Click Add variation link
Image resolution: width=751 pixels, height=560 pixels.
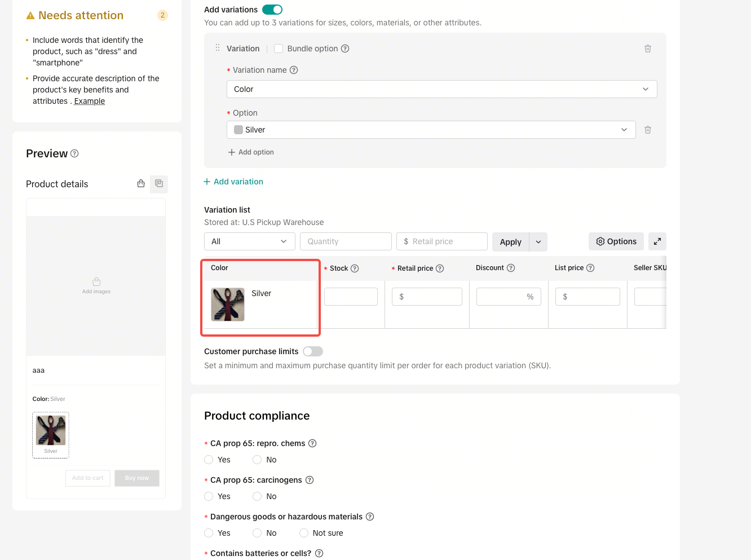(233, 182)
